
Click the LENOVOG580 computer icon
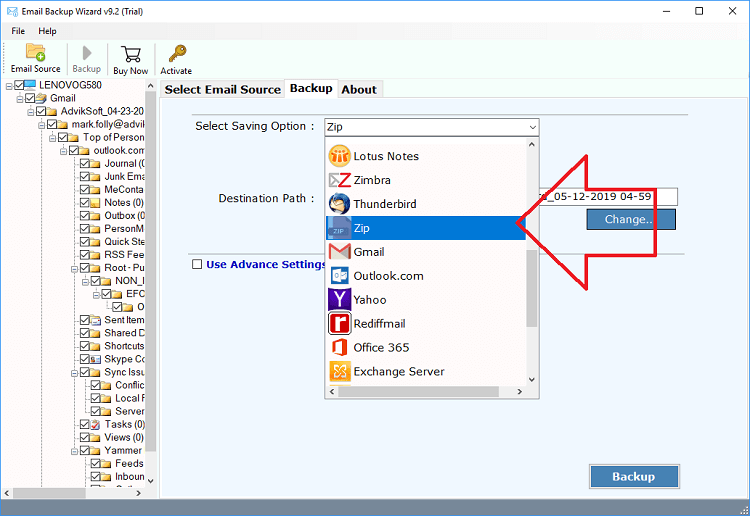click(30, 85)
